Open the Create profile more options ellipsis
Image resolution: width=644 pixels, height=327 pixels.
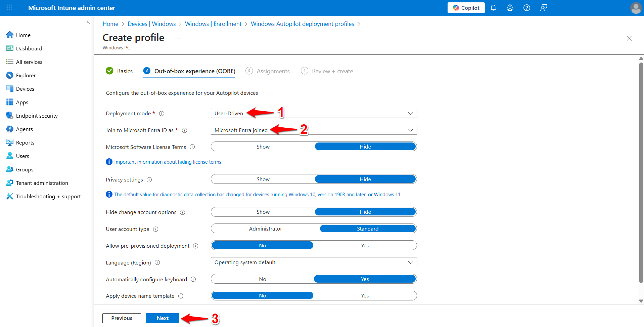[178, 38]
